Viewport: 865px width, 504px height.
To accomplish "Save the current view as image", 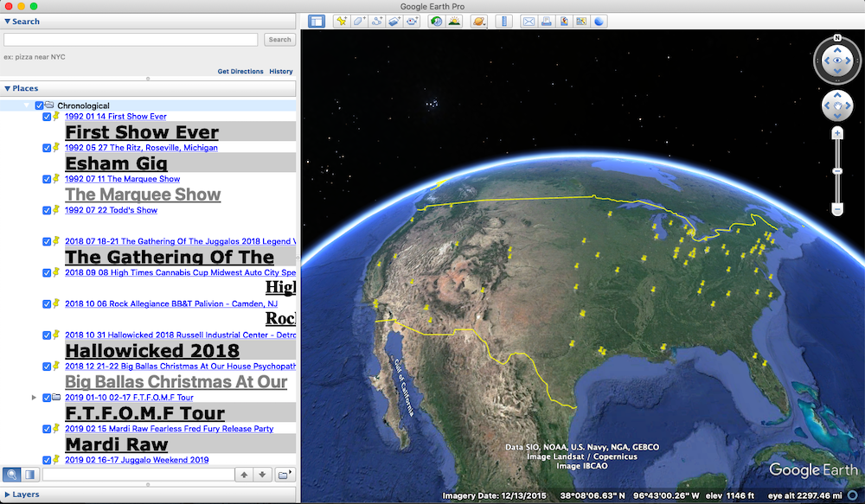I will (564, 22).
